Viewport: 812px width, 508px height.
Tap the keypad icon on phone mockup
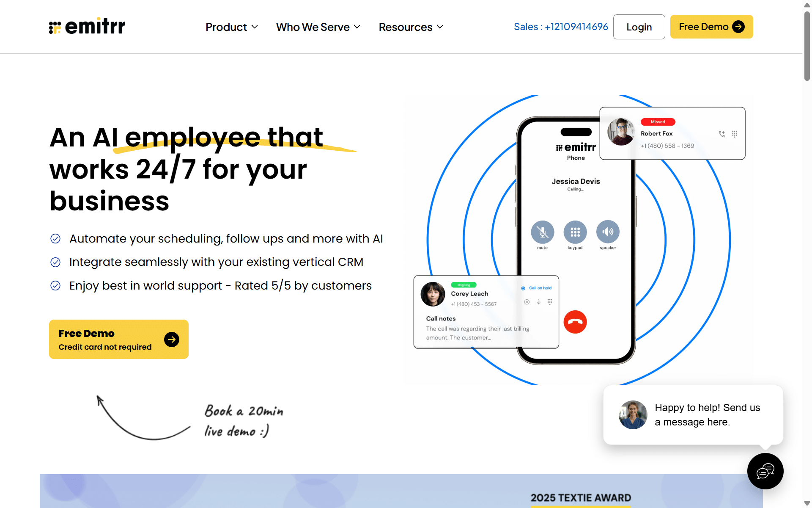[x=575, y=232]
